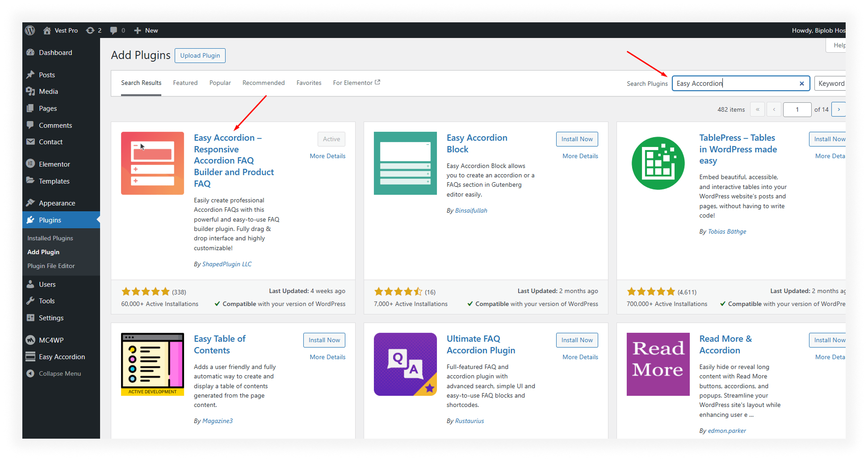Open Easy Accordion Block plugin title

(477, 143)
